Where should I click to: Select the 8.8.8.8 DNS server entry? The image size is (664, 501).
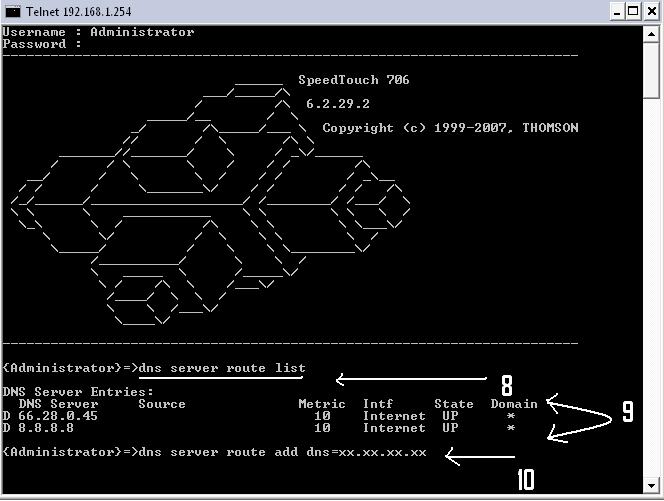click(44, 428)
